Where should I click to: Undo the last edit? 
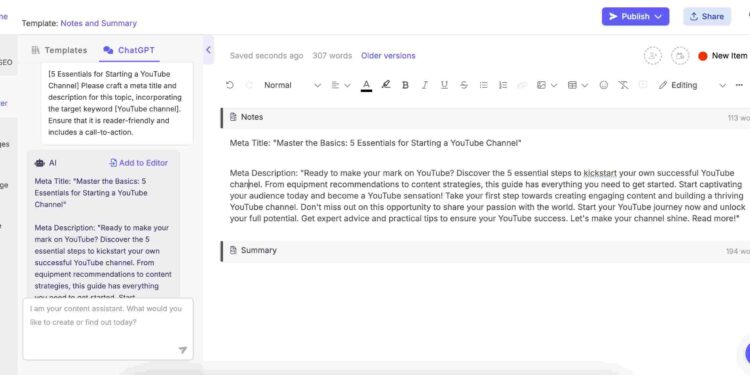tap(230, 85)
